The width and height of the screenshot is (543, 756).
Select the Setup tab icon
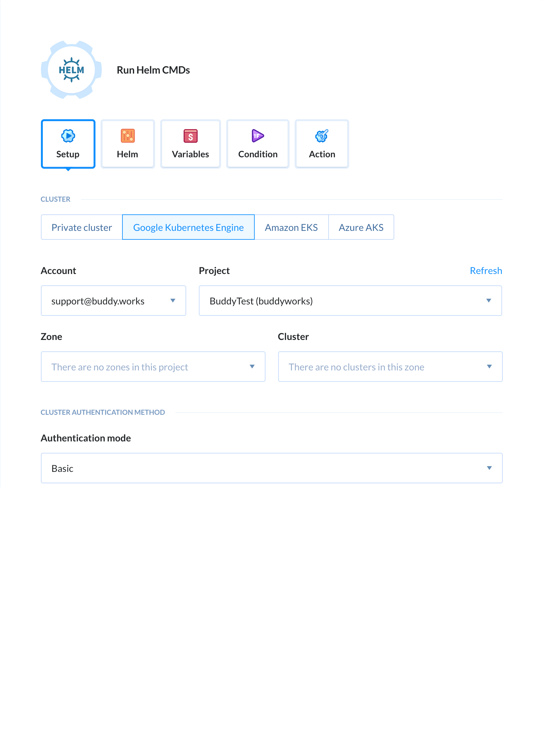click(x=68, y=136)
